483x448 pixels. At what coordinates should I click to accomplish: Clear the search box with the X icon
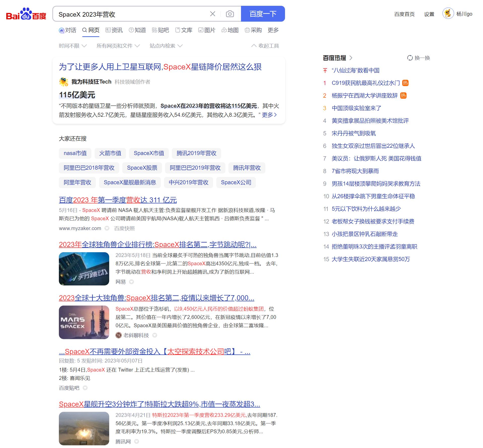click(x=213, y=14)
